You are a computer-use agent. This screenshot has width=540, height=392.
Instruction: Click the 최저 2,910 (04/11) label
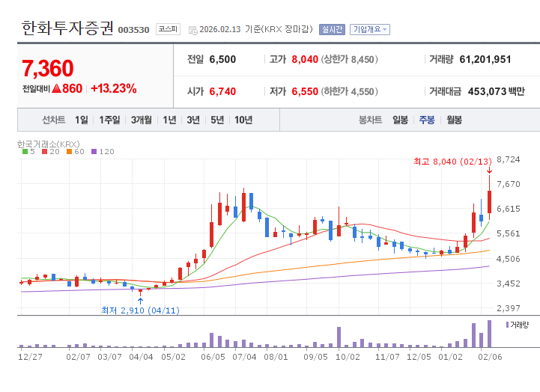coord(141,310)
